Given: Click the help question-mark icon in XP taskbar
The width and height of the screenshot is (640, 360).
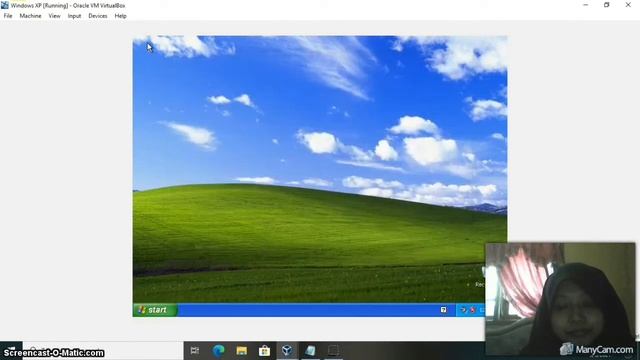Looking at the screenshot, I should (x=444, y=310).
